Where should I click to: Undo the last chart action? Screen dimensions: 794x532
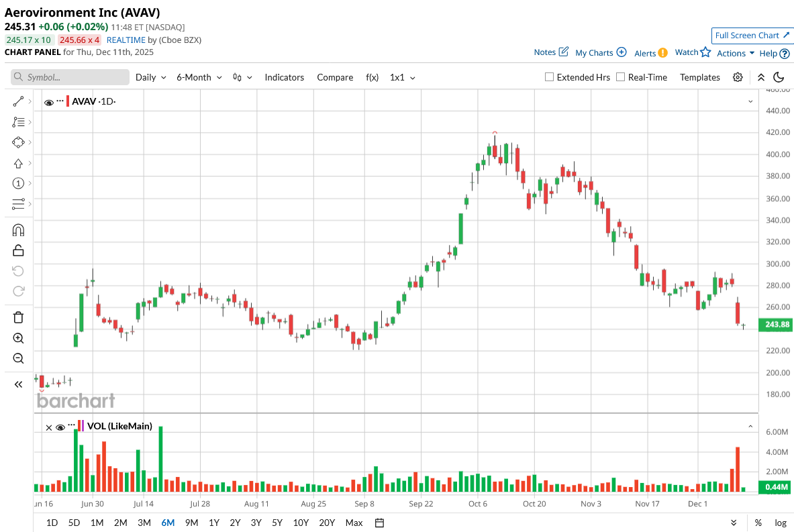point(18,271)
